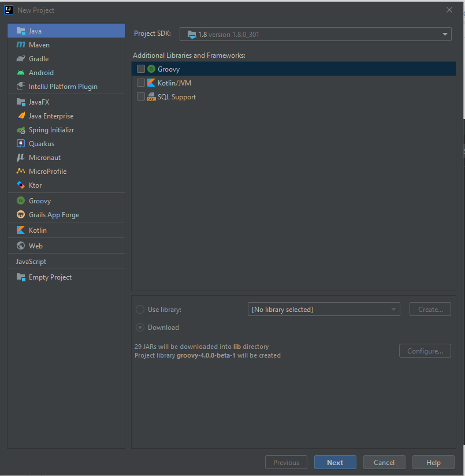Select Micronaut label in project list
This screenshot has width=465, height=476.
[44, 158]
